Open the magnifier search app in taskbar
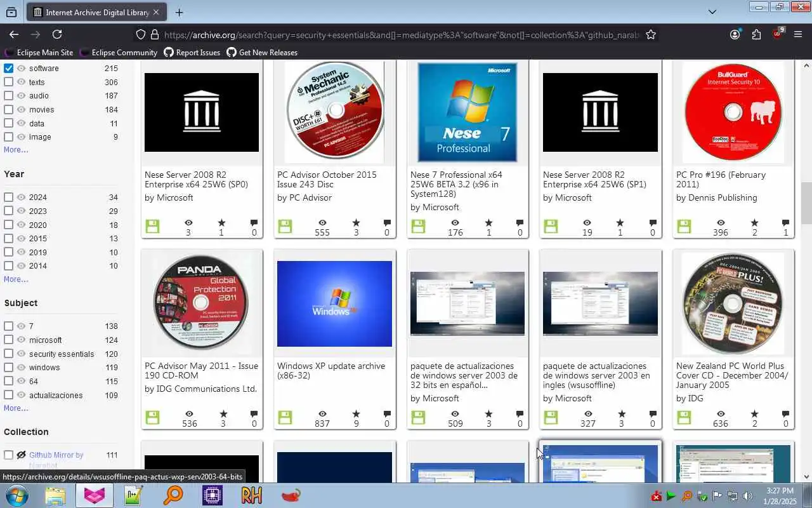Screen dimensions: 812x508 click(173, 495)
